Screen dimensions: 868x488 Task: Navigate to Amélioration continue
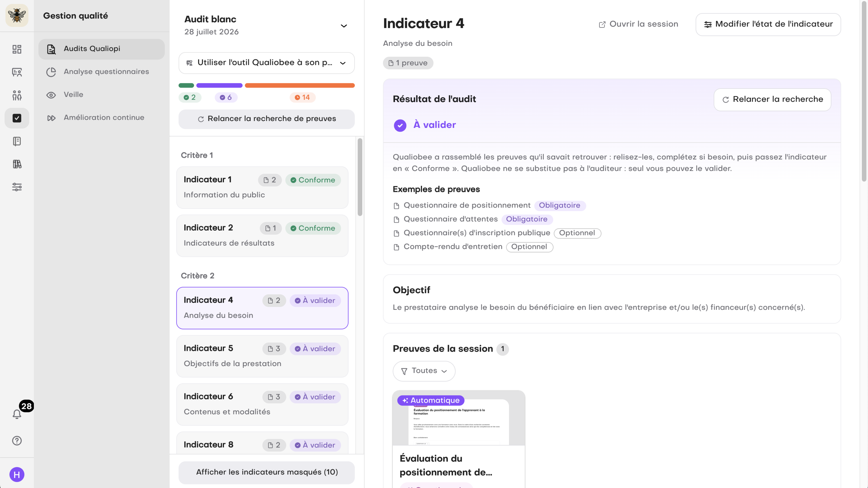pos(101,118)
